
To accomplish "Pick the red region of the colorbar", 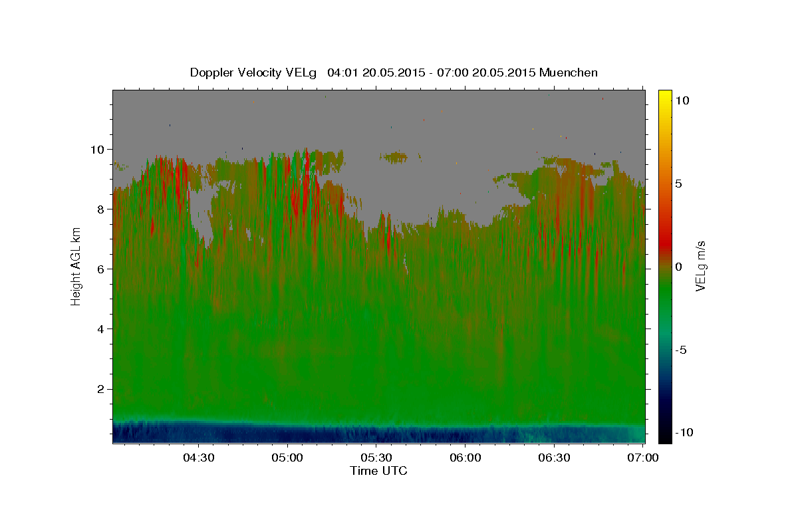I will tap(664, 243).
